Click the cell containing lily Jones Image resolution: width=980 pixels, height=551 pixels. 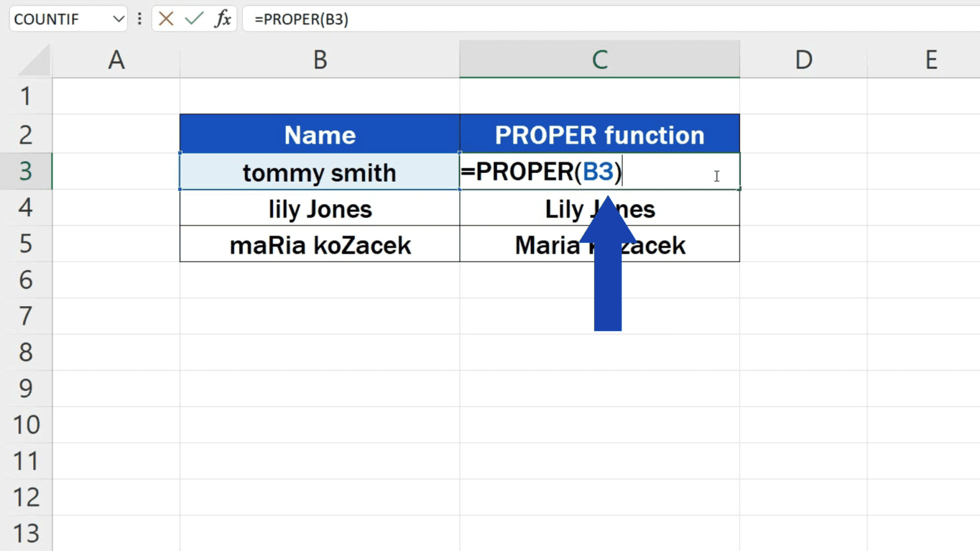coord(319,208)
